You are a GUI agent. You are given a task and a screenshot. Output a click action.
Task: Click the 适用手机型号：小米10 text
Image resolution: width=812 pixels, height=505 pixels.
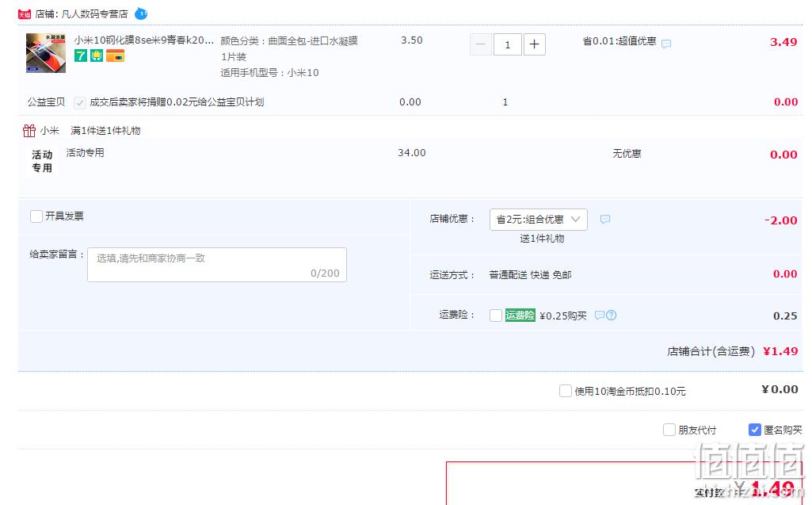pos(269,73)
